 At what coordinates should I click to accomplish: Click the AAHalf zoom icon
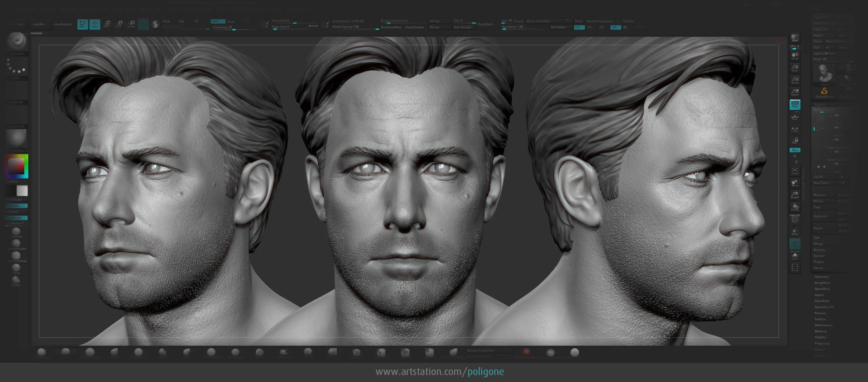(x=795, y=92)
